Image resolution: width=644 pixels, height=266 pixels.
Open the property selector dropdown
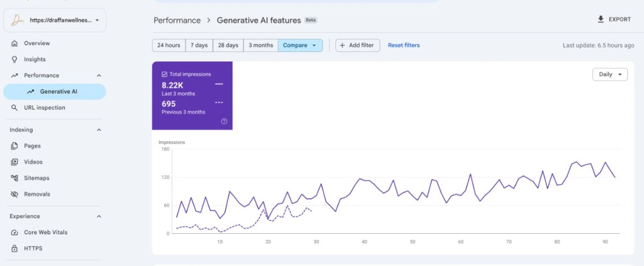click(55, 20)
